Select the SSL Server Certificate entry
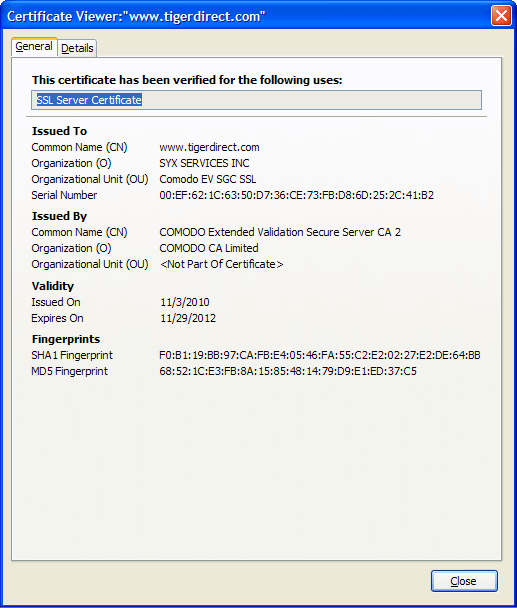 (89, 100)
